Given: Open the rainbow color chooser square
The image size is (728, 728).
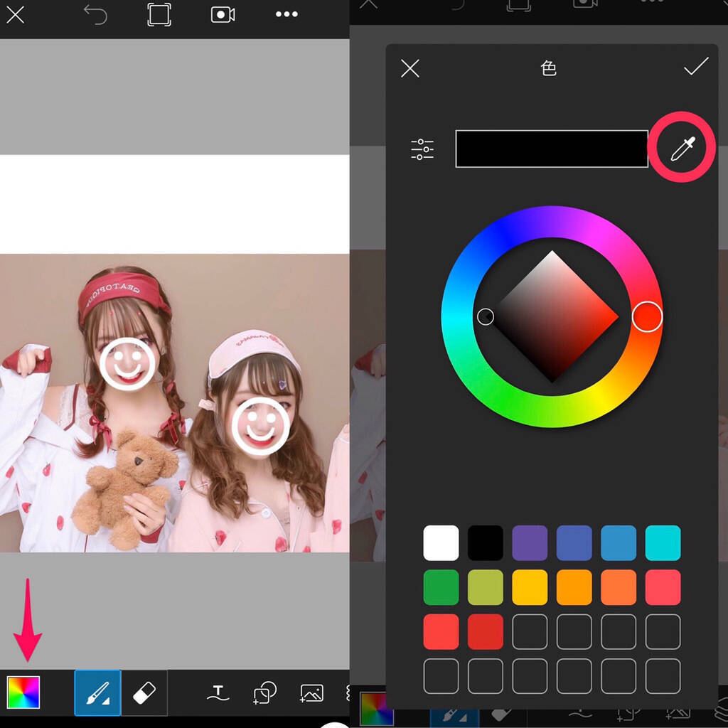Looking at the screenshot, I should pyautogui.click(x=23, y=692).
